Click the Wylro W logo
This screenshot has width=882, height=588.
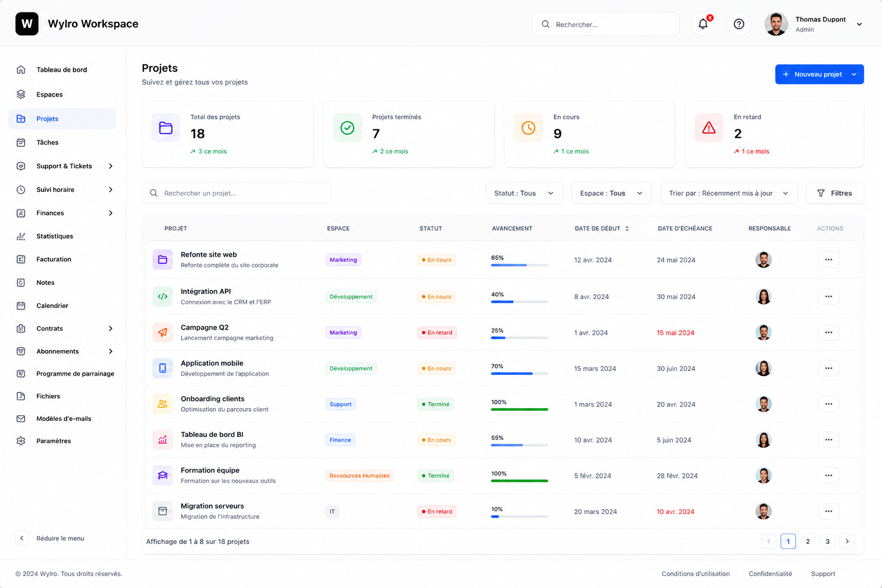[x=27, y=24]
